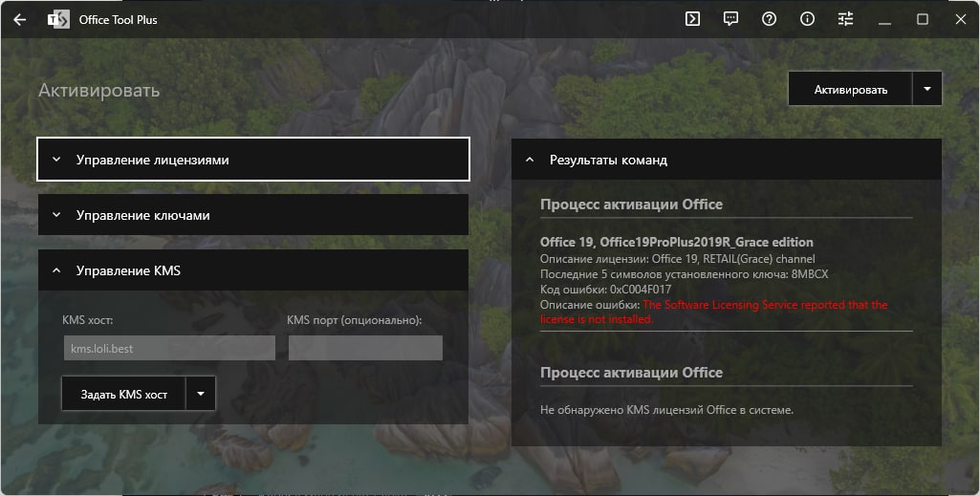Collapse the Результаты команд panel
The width and height of the screenshot is (980, 496).
click(x=727, y=160)
